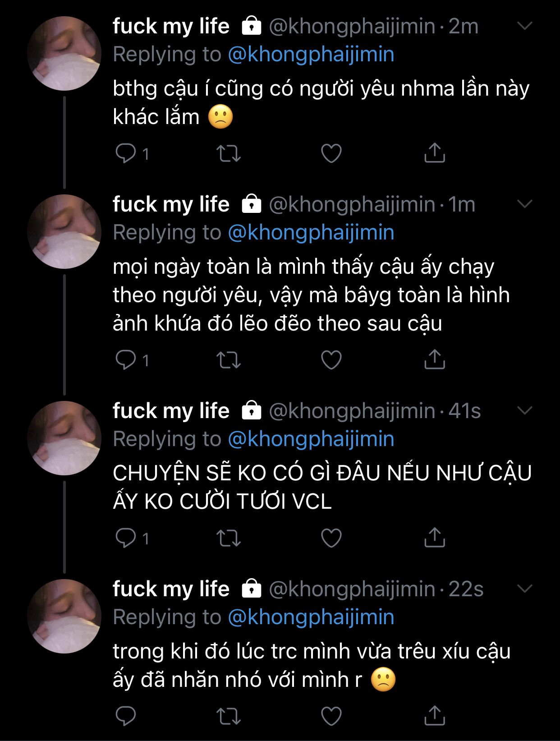Reply to the 2m-old tweet

(125, 154)
